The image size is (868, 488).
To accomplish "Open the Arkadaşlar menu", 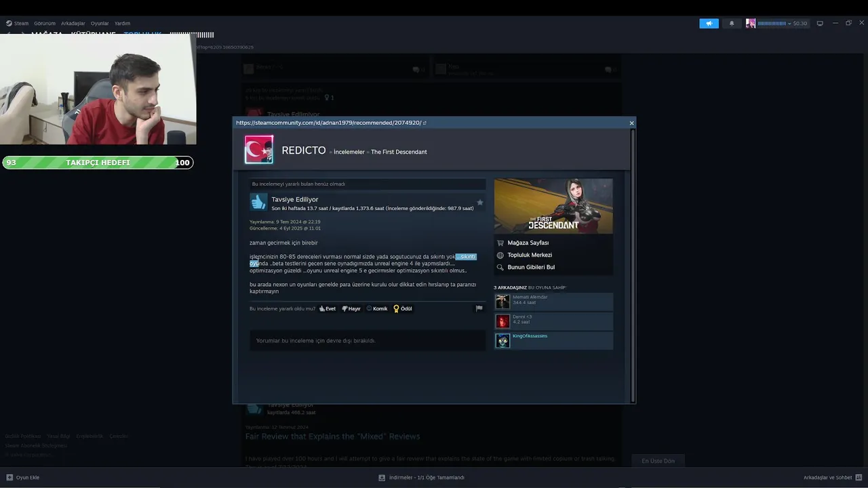I will [x=73, y=23].
